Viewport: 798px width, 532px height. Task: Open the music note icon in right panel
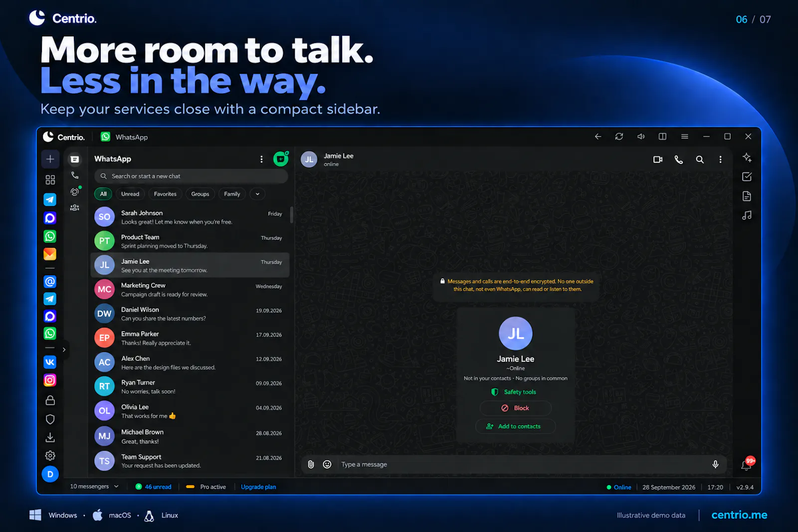tap(747, 215)
